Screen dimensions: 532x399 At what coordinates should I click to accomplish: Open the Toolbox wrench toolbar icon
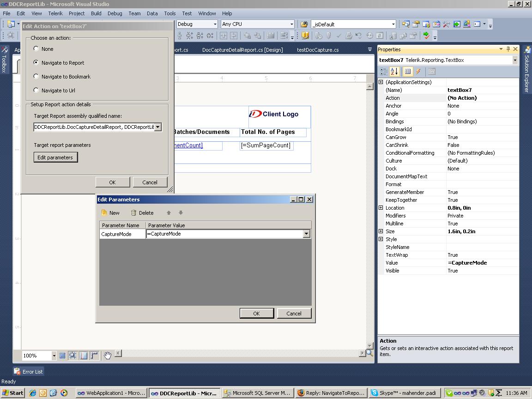pyautogui.click(x=447, y=24)
